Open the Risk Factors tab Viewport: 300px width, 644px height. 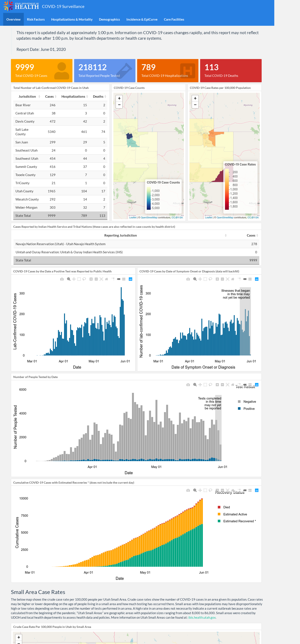point(36,20)
